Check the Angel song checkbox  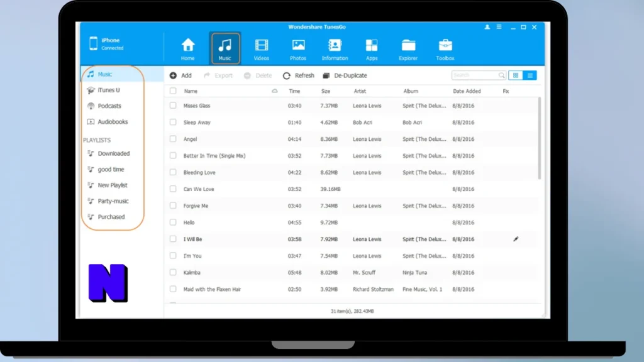(x=173, y=139)
